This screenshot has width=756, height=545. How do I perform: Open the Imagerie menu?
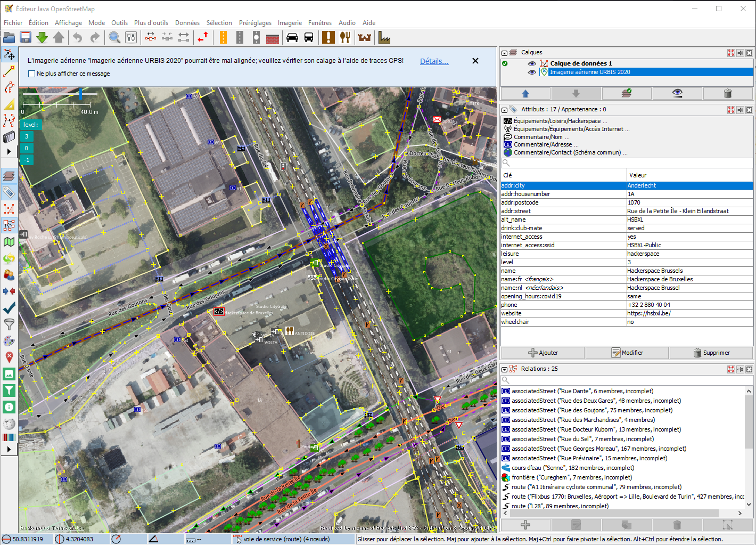[290, 23]
